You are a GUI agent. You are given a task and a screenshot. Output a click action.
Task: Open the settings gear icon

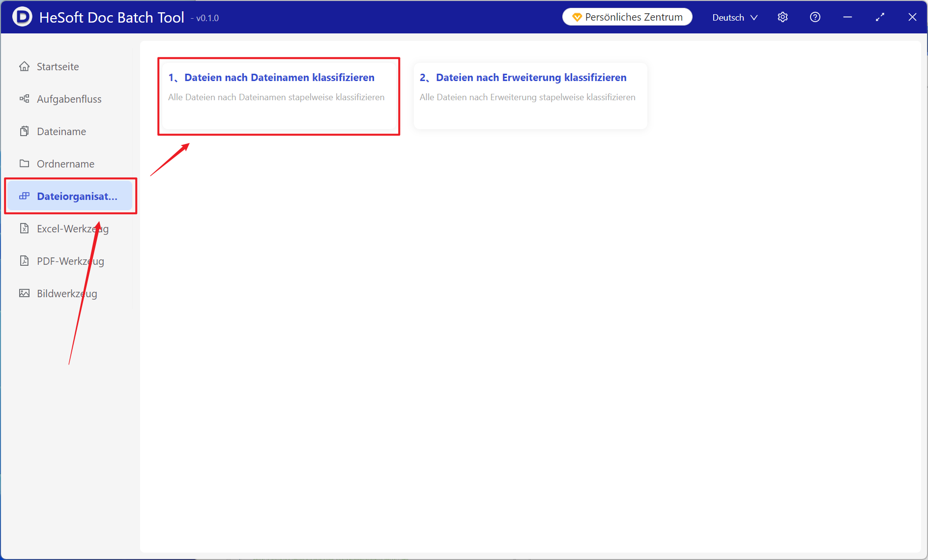click(783, 17)
